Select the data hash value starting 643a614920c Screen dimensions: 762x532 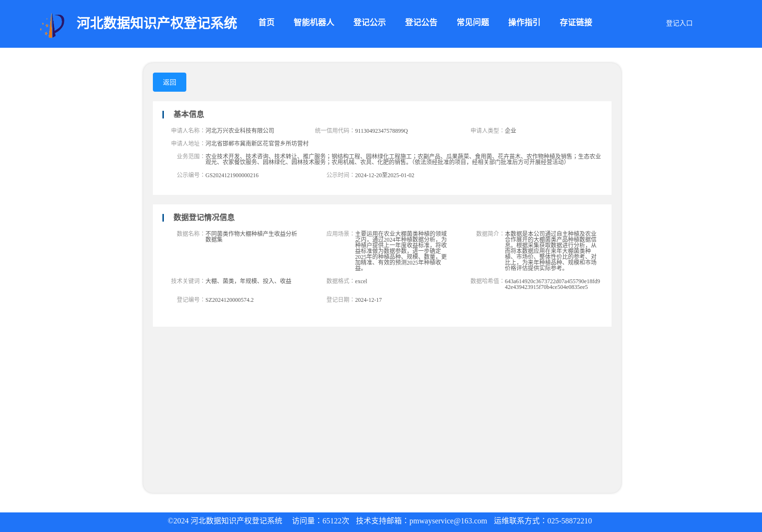[x=552, y=284]
